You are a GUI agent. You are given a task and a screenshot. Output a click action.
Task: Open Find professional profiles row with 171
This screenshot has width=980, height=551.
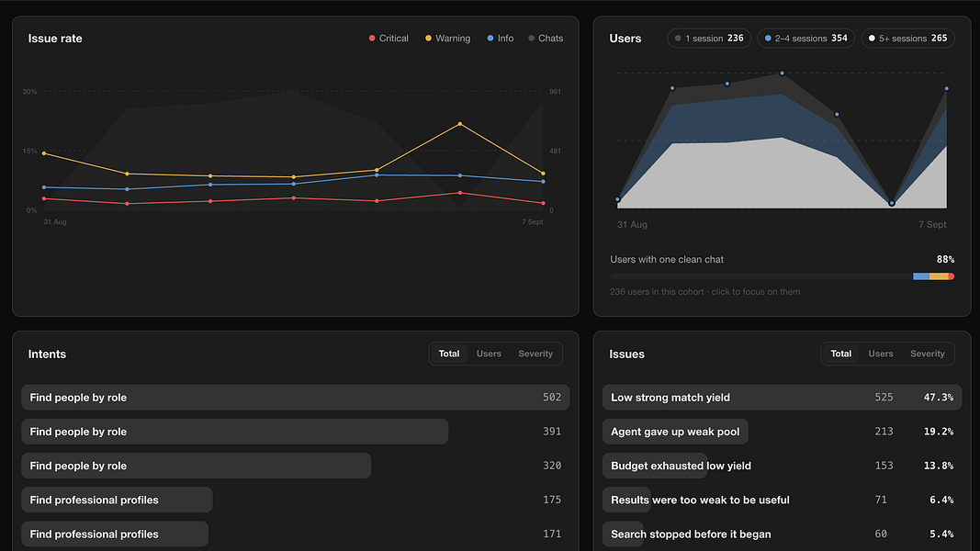point(296,534)
